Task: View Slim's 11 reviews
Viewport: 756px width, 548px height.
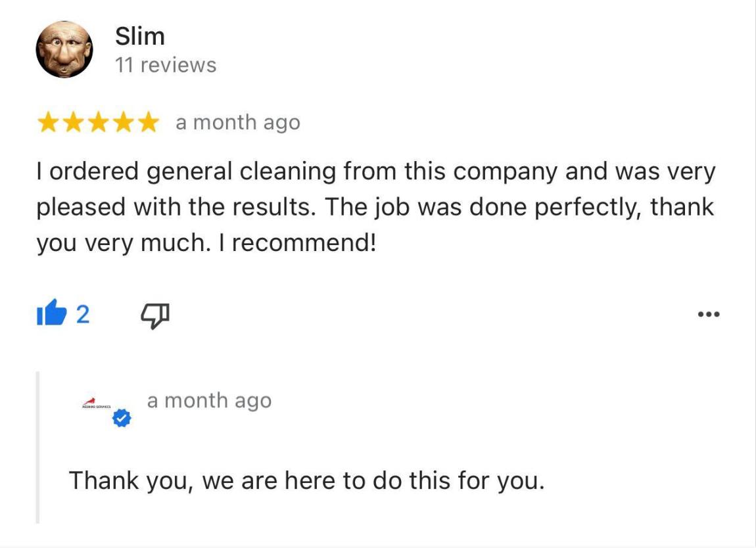Action: pyautogui.click(x=165, y=65)
